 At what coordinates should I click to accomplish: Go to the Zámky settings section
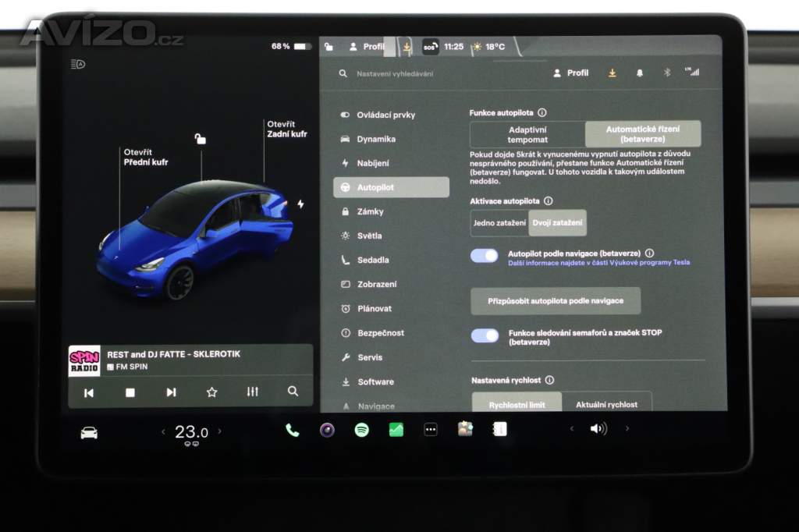click(370, 211)
